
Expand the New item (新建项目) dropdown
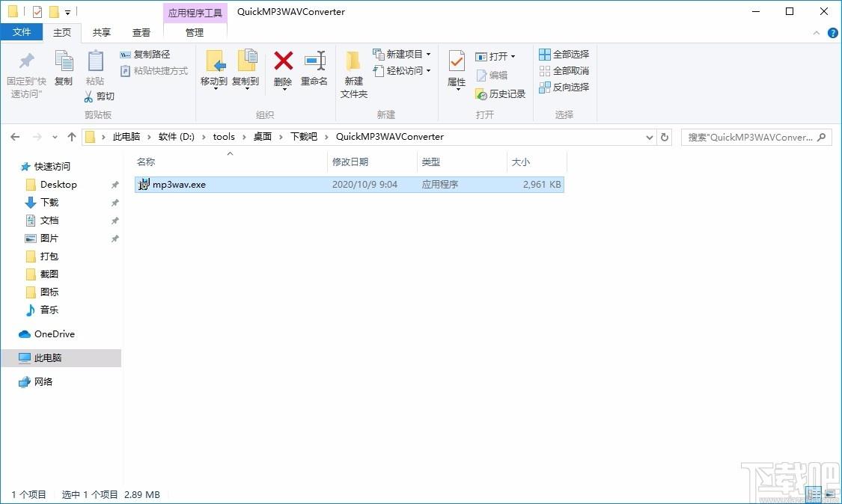[x=429, y=54]
